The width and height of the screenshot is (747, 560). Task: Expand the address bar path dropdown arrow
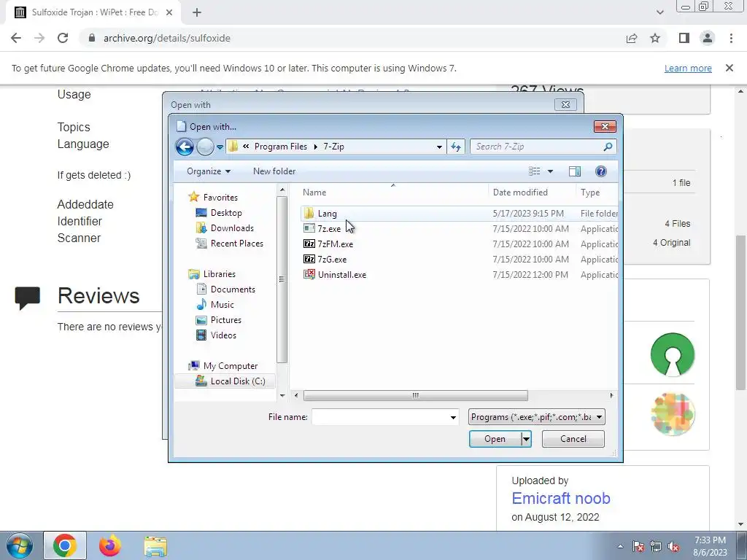[x=439, y=147]
